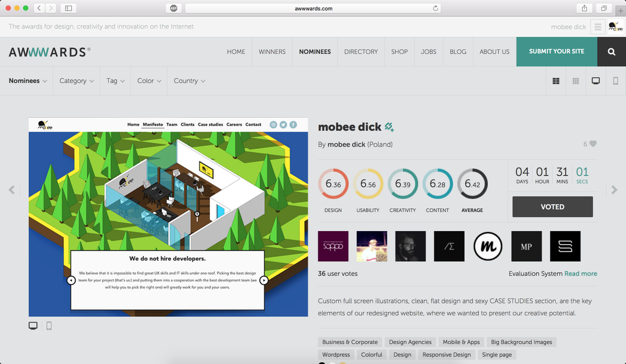Click Business & Corporate tag
The image size is (626, 364).
(350, 342)
